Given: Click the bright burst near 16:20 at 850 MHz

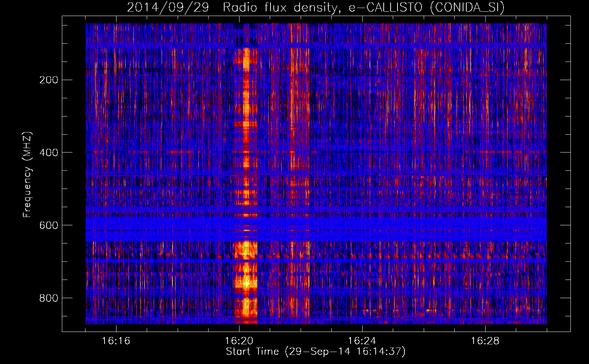Looking at the screenshot, I should 246,308.
